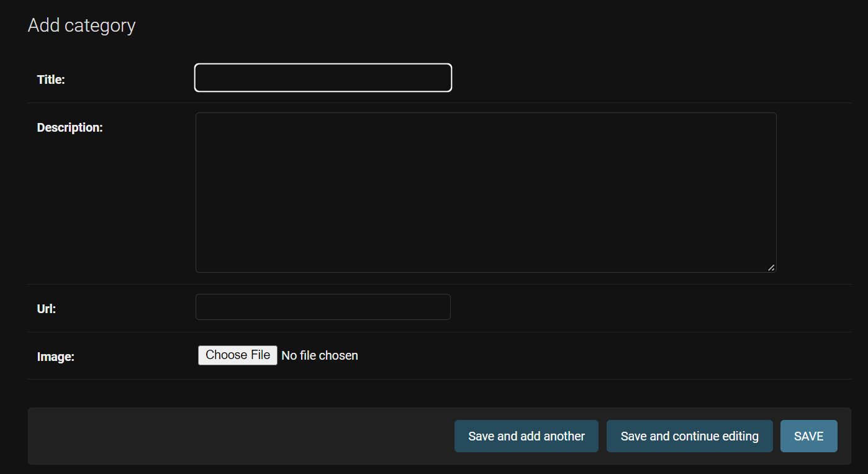Click the Title field label

(51, 80)
